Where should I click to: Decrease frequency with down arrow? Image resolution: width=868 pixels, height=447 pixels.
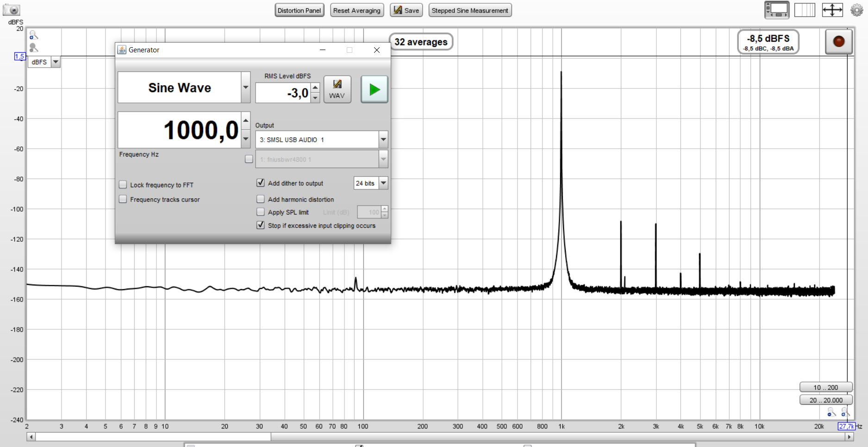pyautogui.click(x=246, y=139)
